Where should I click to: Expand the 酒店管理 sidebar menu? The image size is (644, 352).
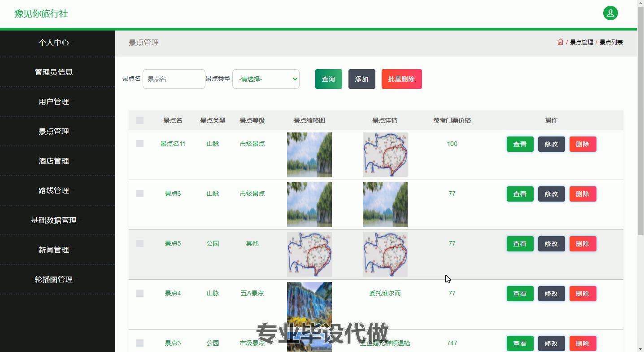tap(57, 161)
